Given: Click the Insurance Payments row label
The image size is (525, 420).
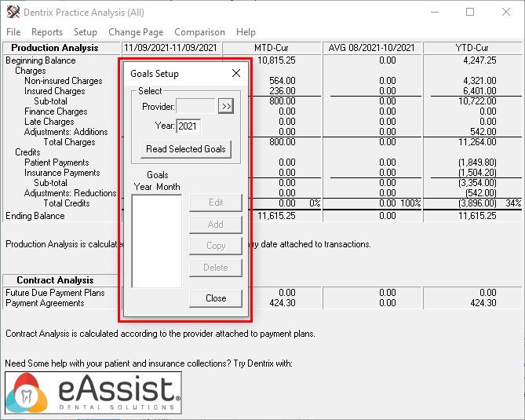Looking at the screenshot, I should tap(62, 173).
